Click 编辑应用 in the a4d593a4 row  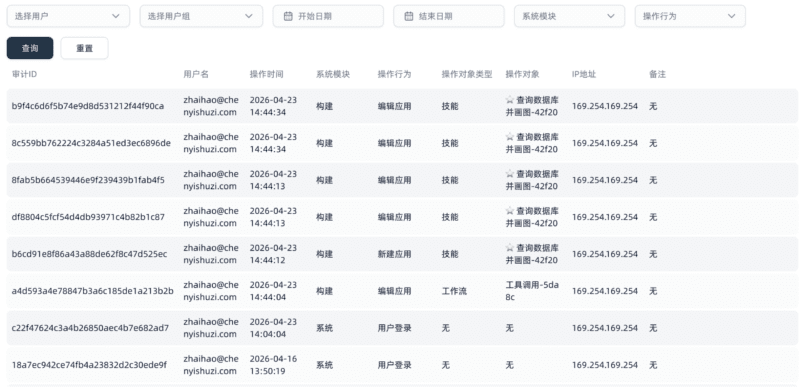394,291
